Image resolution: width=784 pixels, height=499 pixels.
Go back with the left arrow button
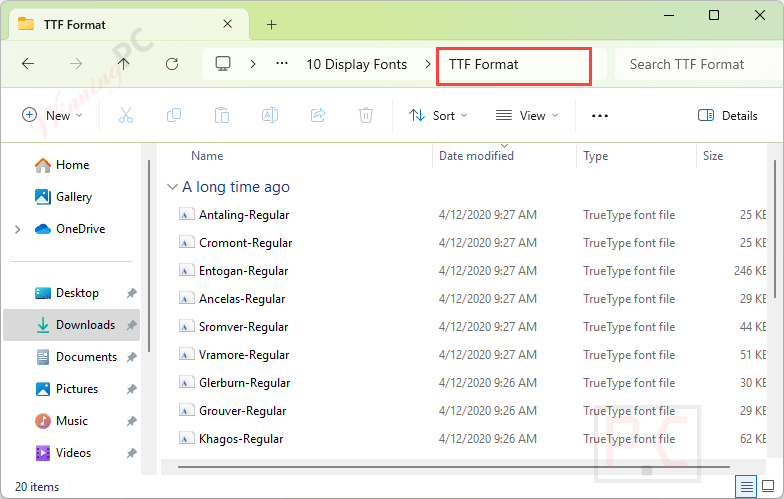tap(28, 64)
